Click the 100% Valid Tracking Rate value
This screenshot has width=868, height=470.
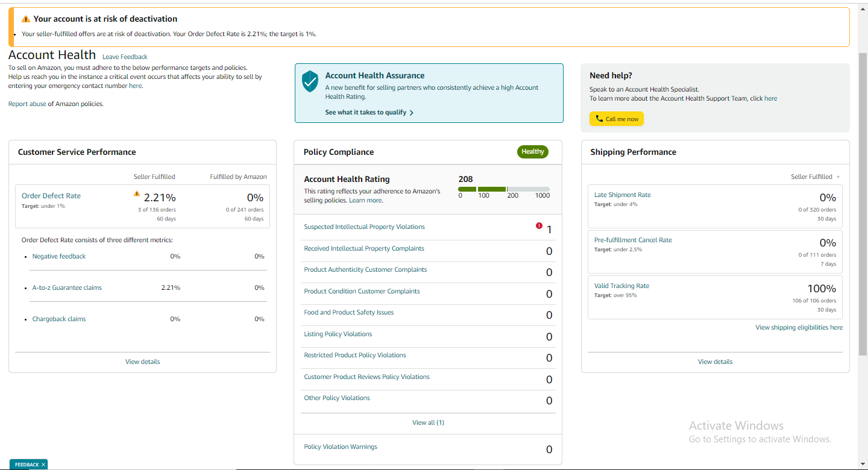coord(822,289)
